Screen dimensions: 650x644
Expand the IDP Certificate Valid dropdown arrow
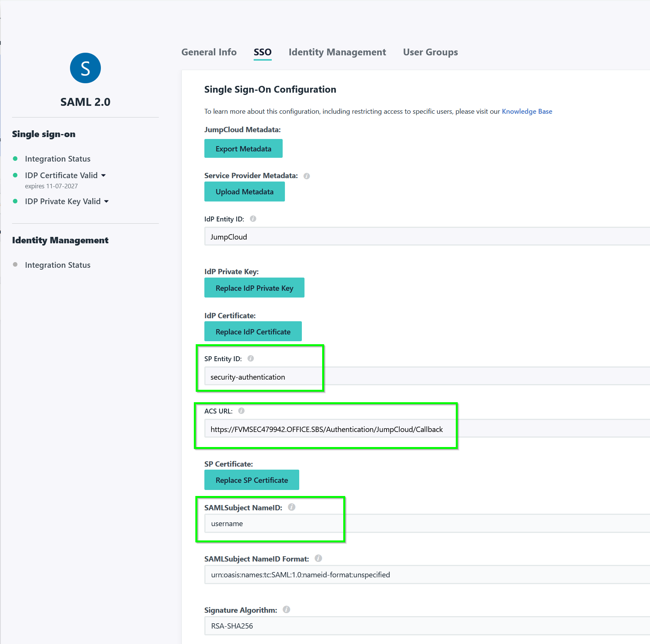[104, 175]
